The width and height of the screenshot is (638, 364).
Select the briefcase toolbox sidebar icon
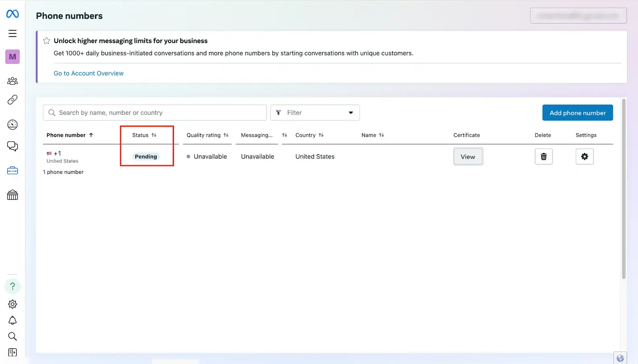pos(12,171)
